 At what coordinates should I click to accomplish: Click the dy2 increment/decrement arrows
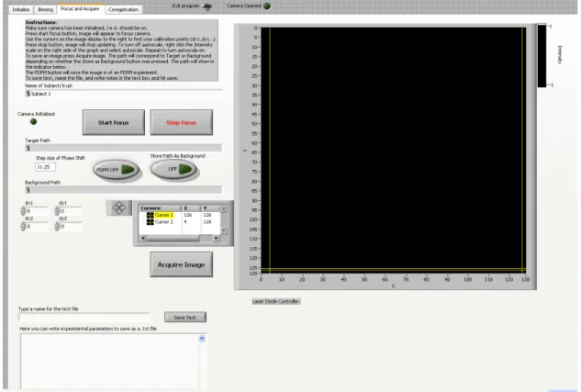[57, 227]
